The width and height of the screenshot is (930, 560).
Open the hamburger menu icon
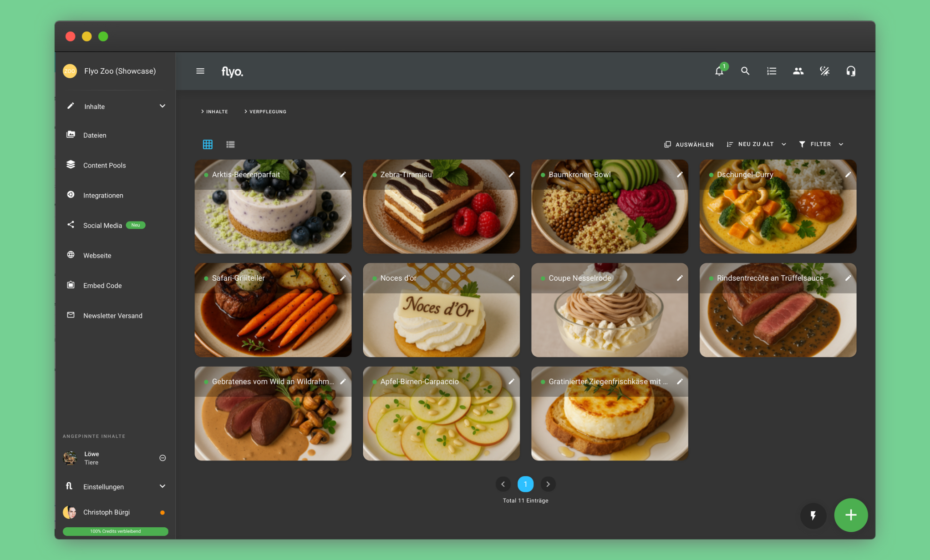click(x=200, y=71)
